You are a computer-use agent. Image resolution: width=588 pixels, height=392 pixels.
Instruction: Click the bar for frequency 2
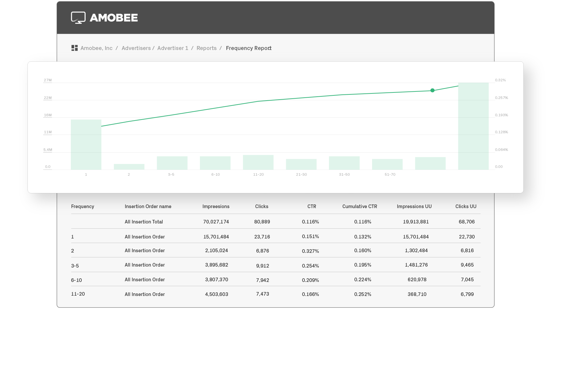(129, 167)
